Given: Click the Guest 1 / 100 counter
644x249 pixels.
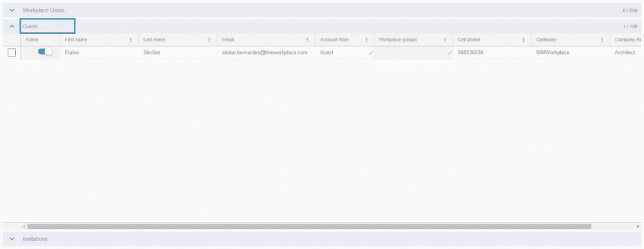Looking at the screenshot, I should (x=630, y=26).
